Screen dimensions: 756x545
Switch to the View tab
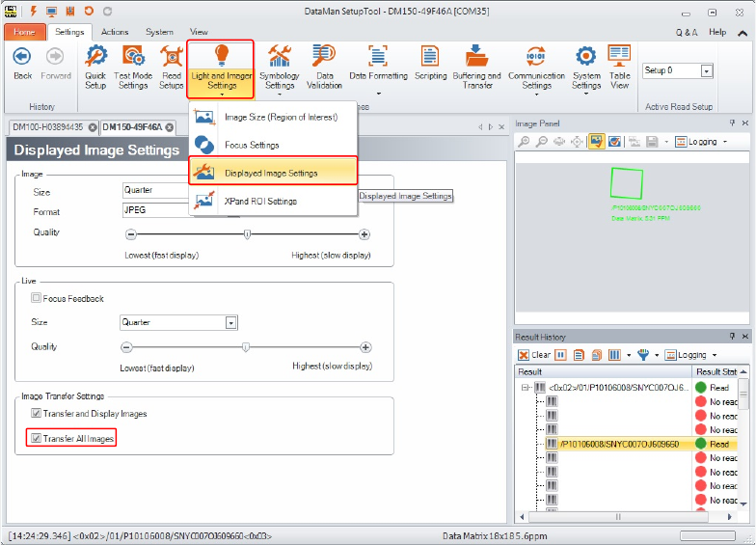(199, 32)
